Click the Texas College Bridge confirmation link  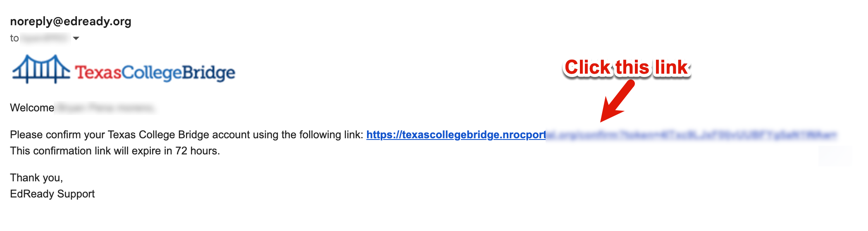[x=455, y=135]
